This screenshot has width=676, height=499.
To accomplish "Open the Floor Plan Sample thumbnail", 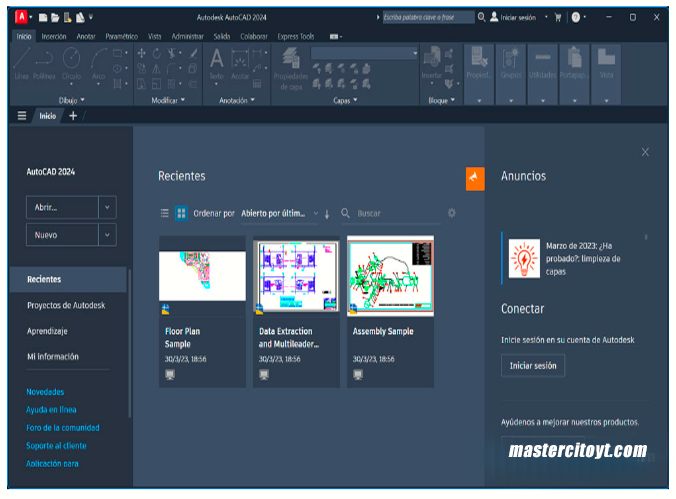I will 203,276.
